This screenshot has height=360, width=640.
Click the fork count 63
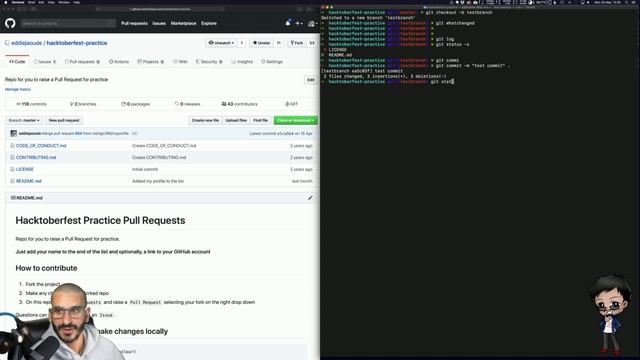click(x=312, y=43)
